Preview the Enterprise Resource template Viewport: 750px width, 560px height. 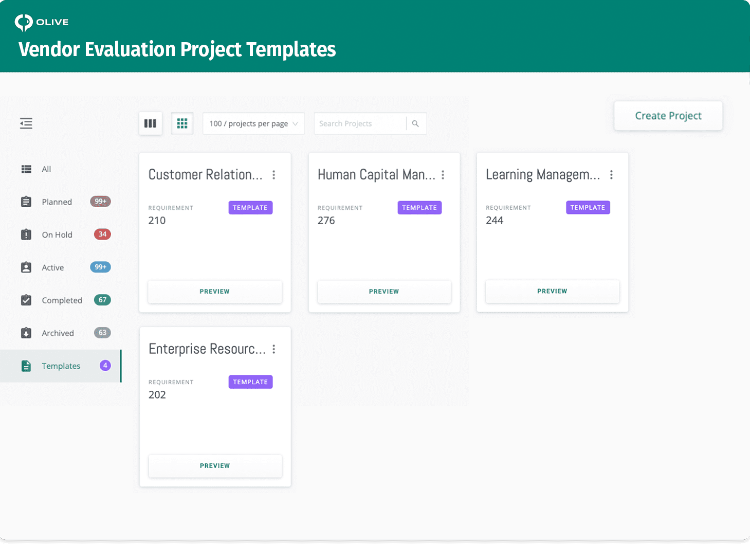215,466
